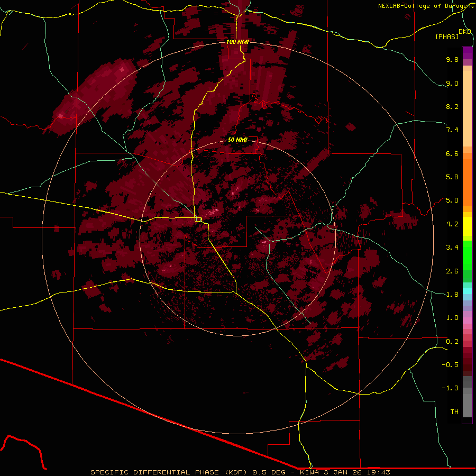
Task: Pick the pink band of the color bar
Action: [467, 321]
